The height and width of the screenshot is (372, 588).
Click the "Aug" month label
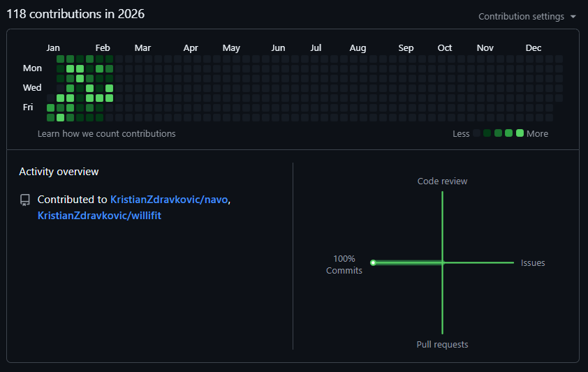tap(358, 48)
